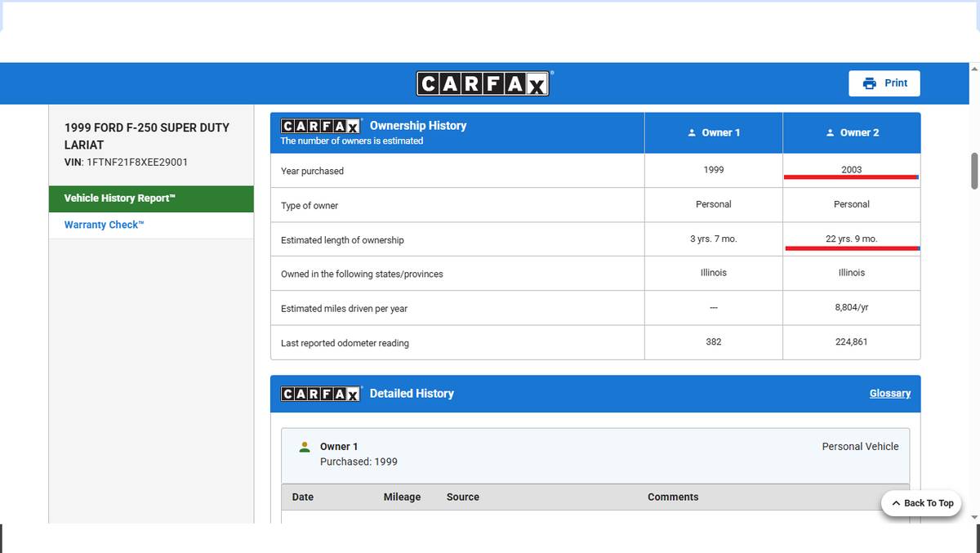This screenshot has height=553, width=980.
Task: Click the Owner 2 person icon in table header
Action: pos(830,133)
